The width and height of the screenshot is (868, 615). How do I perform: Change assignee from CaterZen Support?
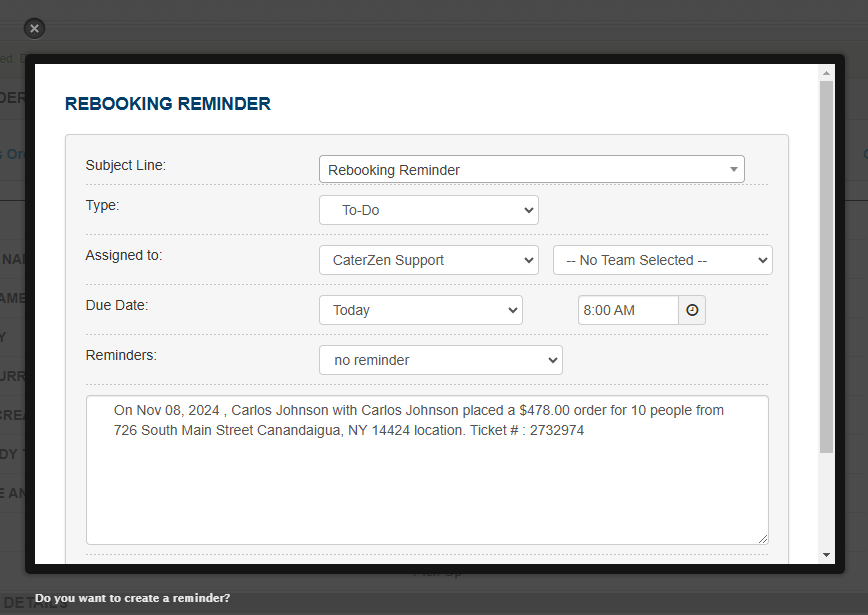tap(428, 260)
